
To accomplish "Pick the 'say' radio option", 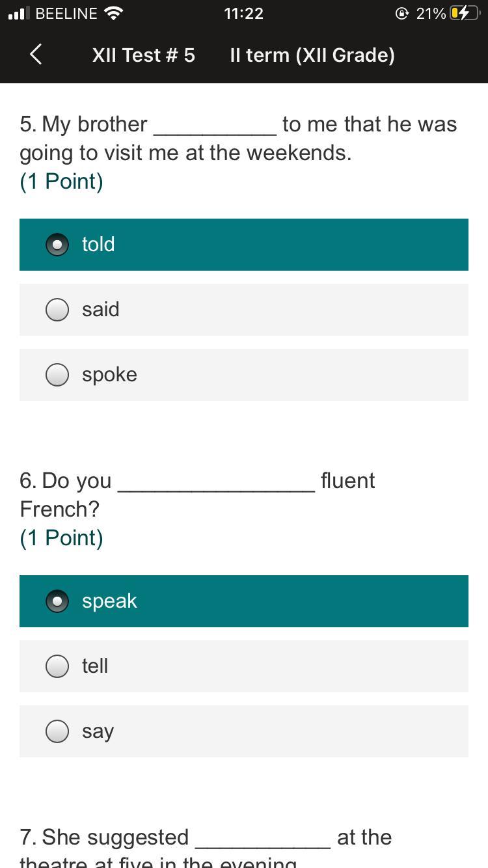I will (x=57, y=731).
